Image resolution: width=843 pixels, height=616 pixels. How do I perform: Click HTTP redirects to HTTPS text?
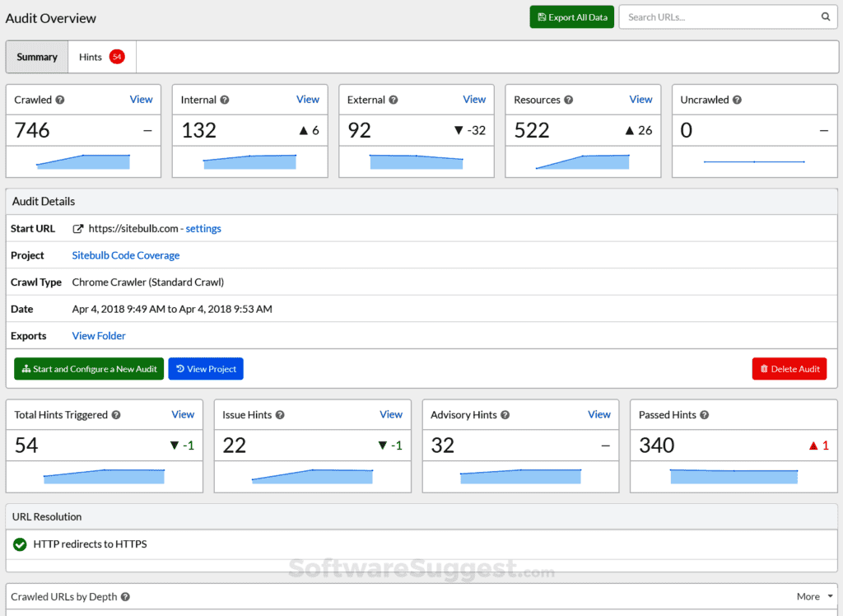coord(90,544)
